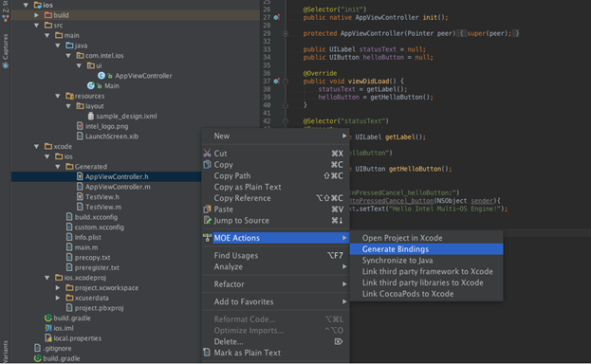Click the ios build.gradle Gradle icon
The width and height of the screenshot is (591, 364).
tap(48, 318)
